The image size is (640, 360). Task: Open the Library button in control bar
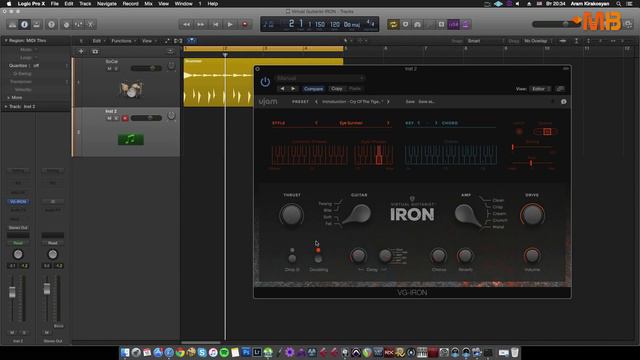(12, 24)
